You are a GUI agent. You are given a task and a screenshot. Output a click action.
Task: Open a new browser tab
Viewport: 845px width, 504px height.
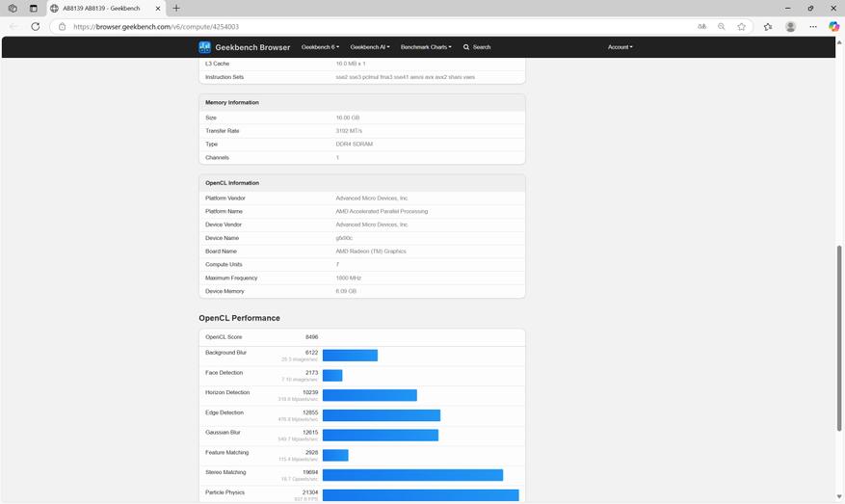tap(176, 8)
